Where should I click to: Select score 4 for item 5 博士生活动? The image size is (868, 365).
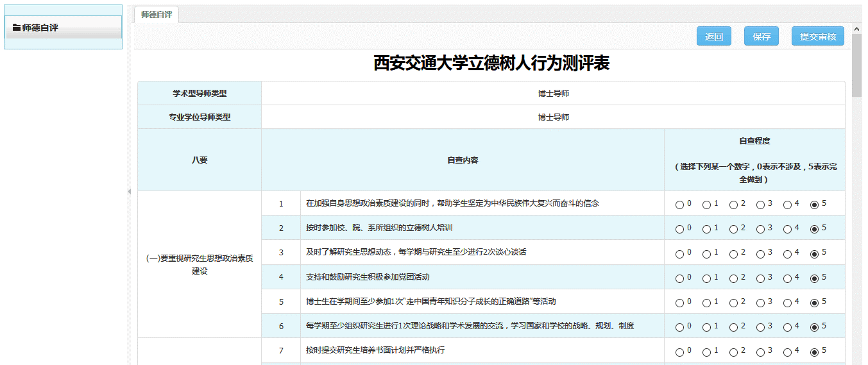(787, 303)
